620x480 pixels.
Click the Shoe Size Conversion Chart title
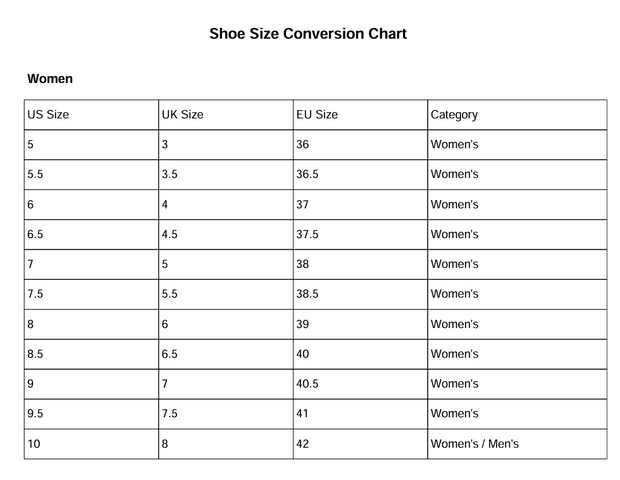(x=308, y=34)
